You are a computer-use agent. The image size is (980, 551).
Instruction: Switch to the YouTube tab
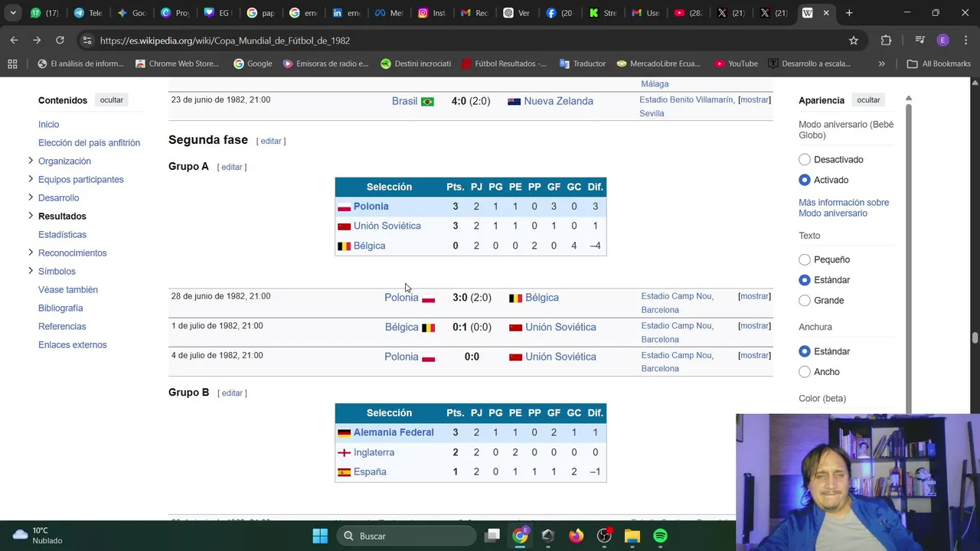[688, 13]
